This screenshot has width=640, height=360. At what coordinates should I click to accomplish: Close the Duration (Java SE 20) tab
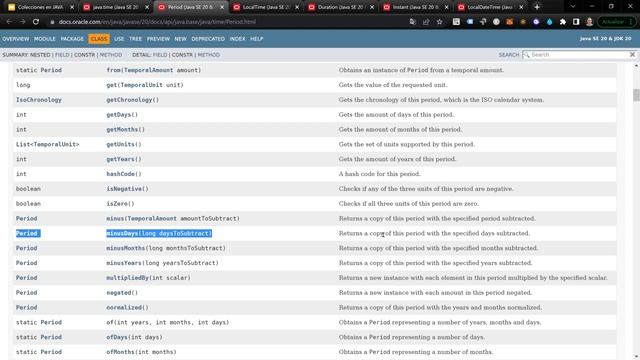(371, 7)
